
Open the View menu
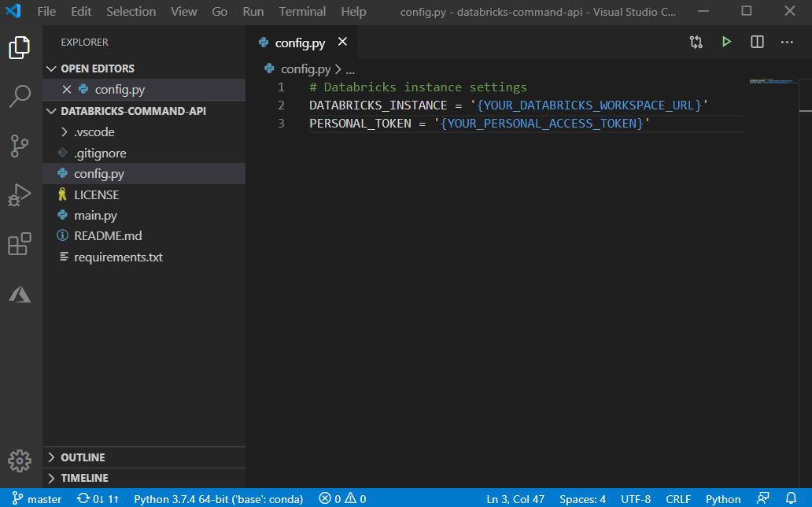tap(184, 11)
